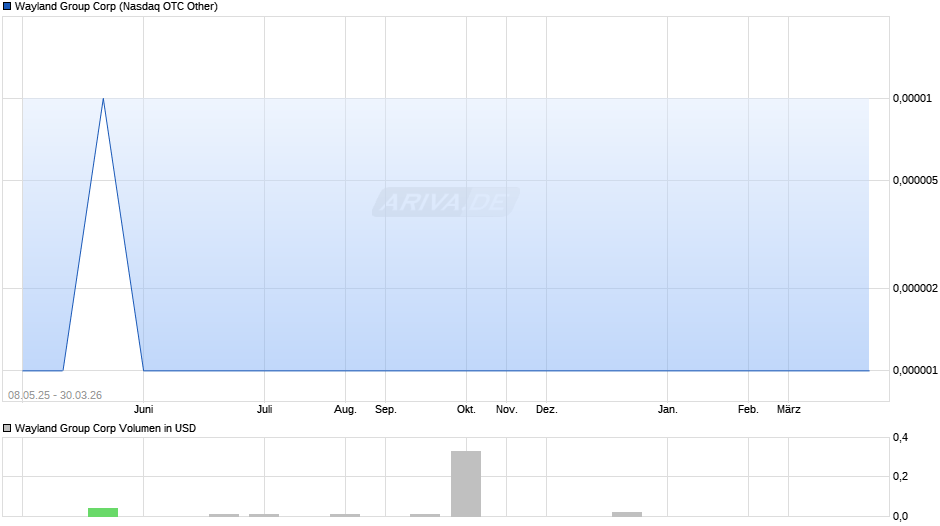Click the 'März' axis label

click(789, 409)
